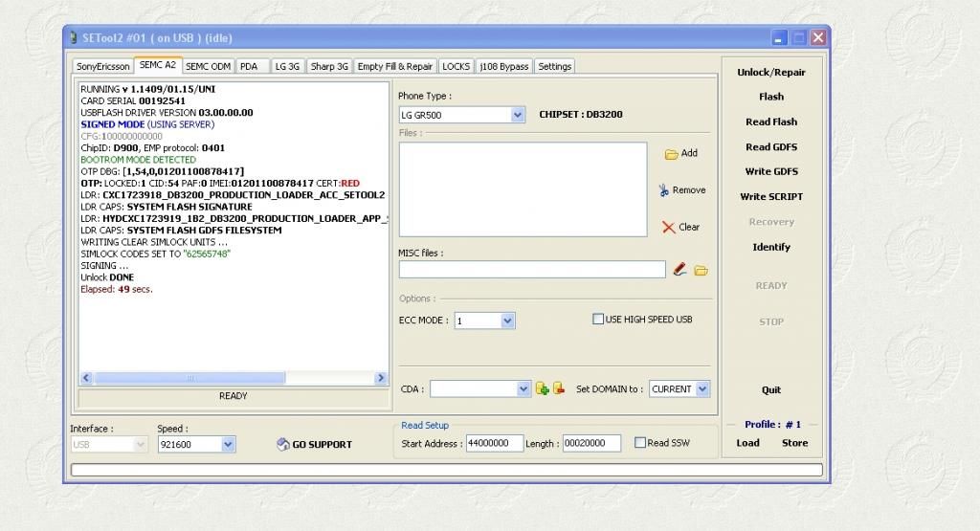Viewport: 980px width, 531px height.
Task: Click the Unlock/Repair button
Action: [x=770, y=73]
